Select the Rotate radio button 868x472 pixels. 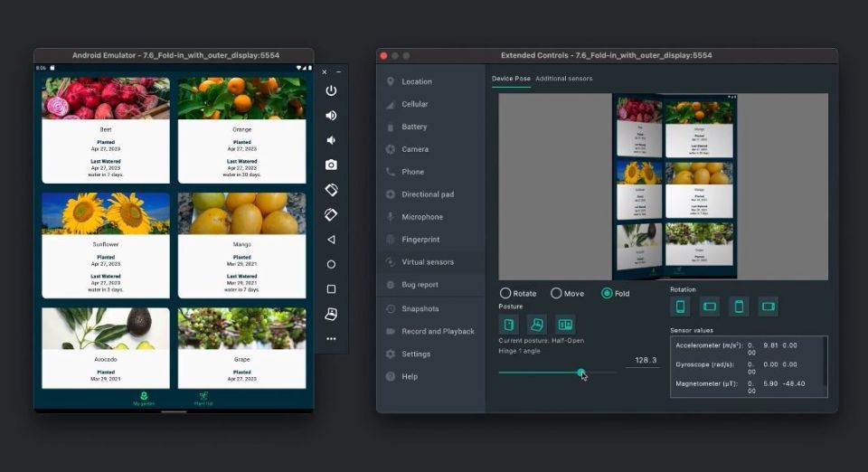(x=505, y=294)
